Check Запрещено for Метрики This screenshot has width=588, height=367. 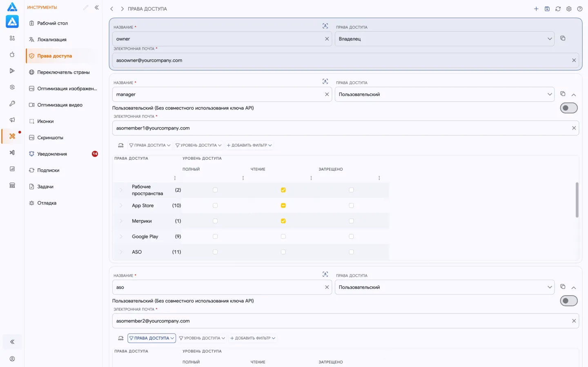351,221
